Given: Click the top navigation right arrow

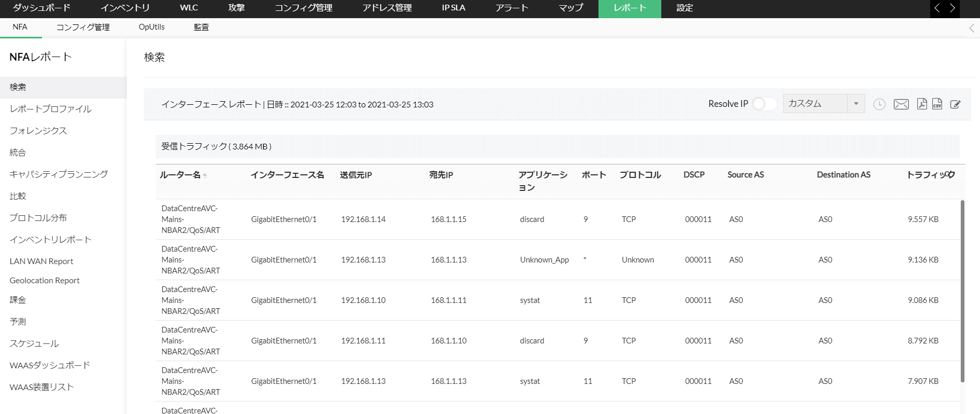Looking at the screenshot, I should pyautogui.click(x=952, y=8).
